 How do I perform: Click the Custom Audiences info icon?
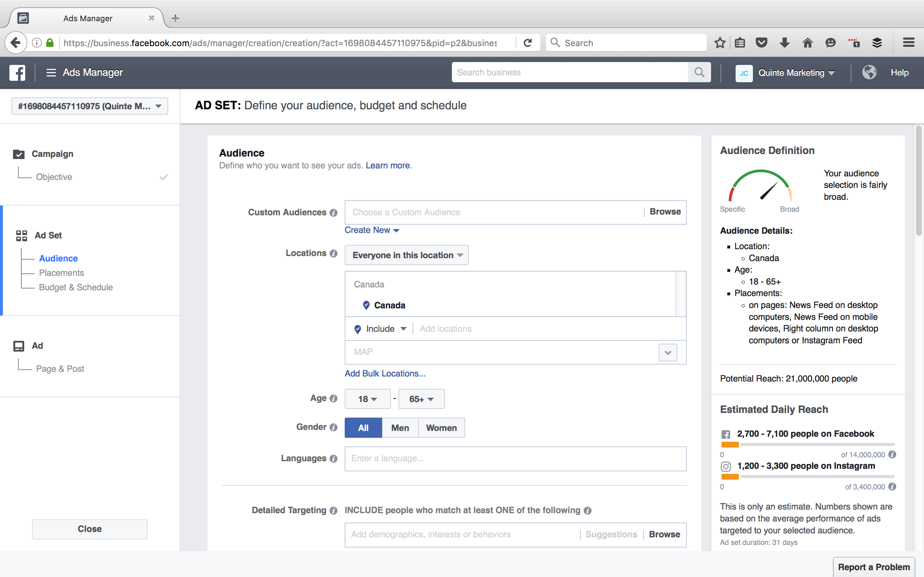point(334,212)
